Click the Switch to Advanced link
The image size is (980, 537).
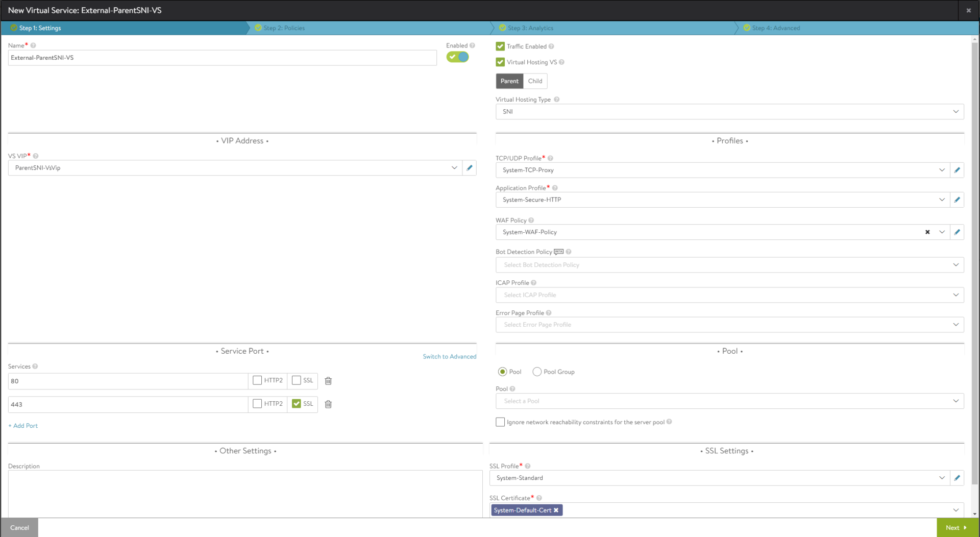[449, 356]
